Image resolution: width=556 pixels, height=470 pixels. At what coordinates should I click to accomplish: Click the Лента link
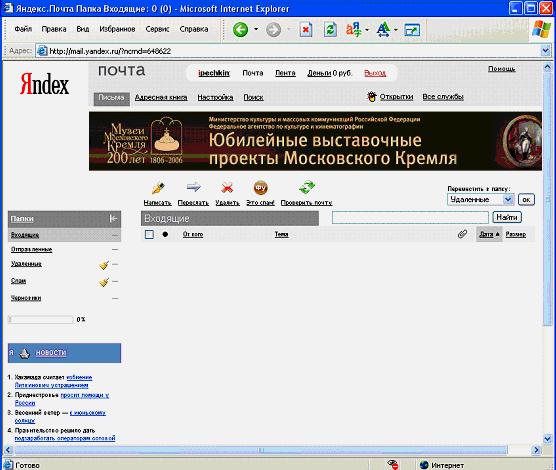[285, 73]
